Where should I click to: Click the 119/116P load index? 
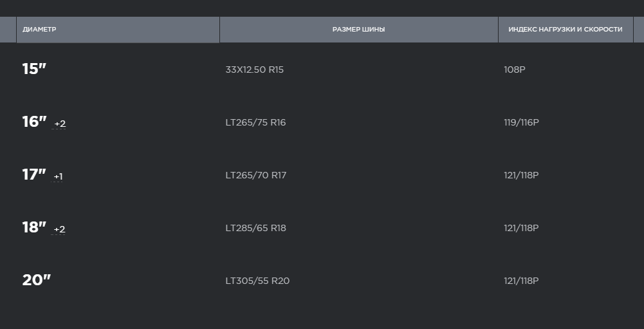[521, 122]
